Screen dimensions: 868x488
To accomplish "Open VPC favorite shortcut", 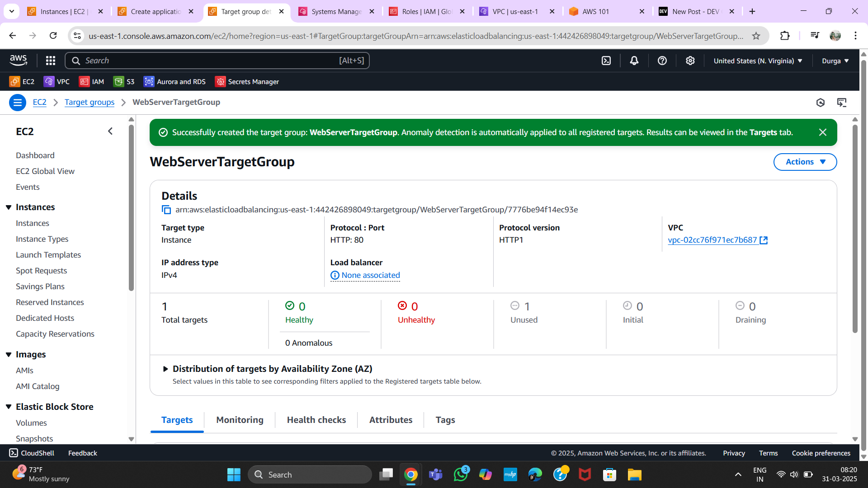I will click(57, 82).
